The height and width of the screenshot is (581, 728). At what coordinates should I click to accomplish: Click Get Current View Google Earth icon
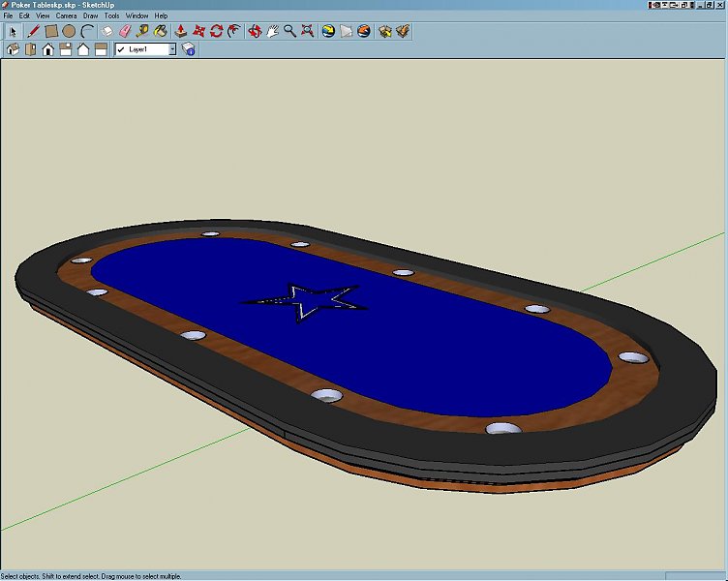[328, 32]
